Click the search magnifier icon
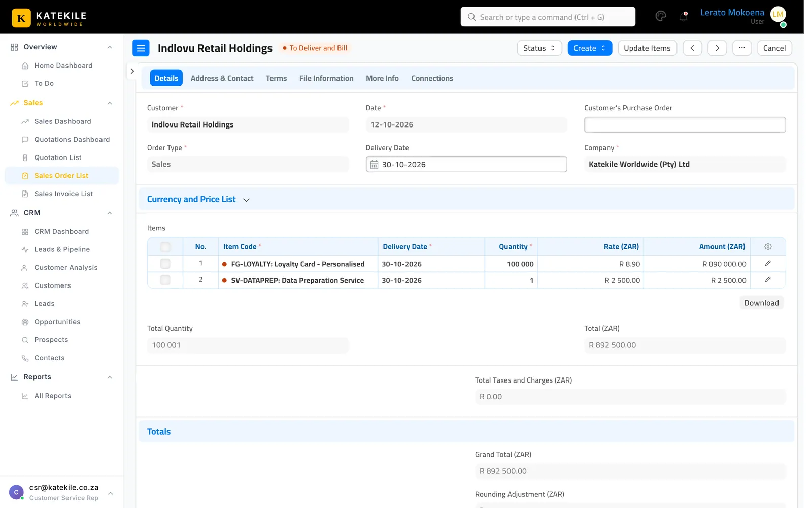The image size is (812, 508). pos(472,17)
